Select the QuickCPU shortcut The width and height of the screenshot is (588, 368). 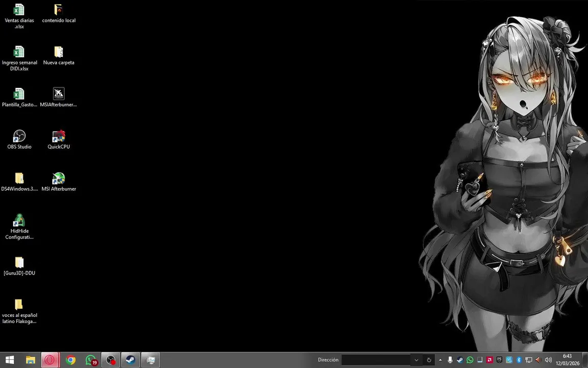[x=59, y=140]
